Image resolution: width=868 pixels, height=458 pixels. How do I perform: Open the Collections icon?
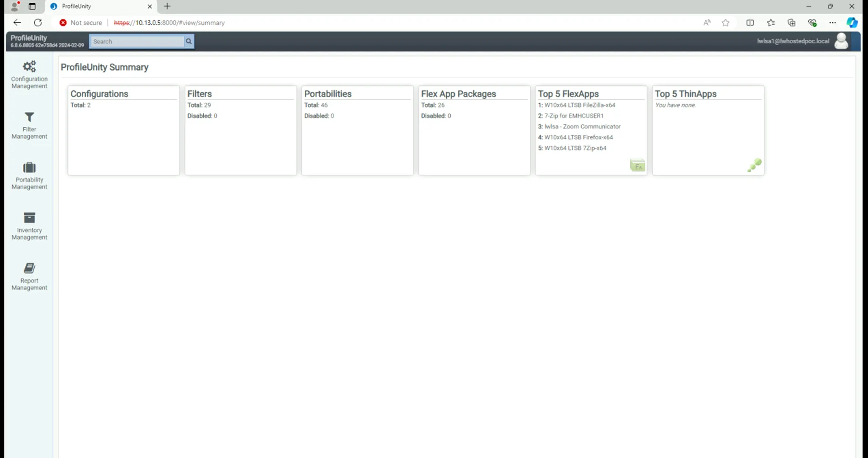(x=792, y=22)
